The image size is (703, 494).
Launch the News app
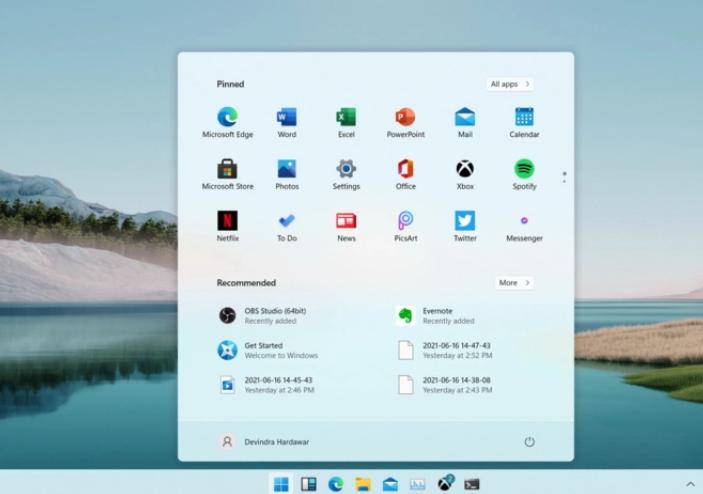(x=346, y=226)
